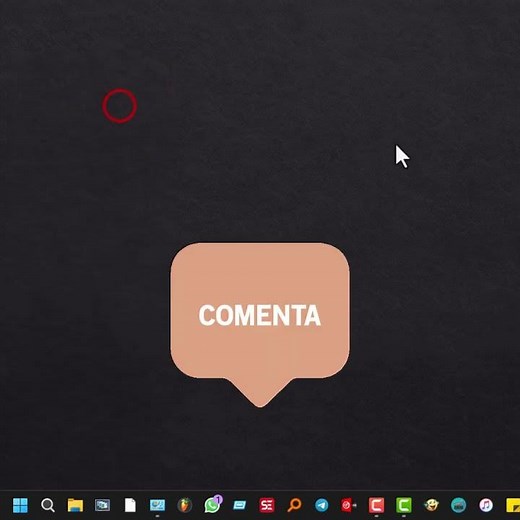Open File Explorer from taskbar

(x=75, y=505)
